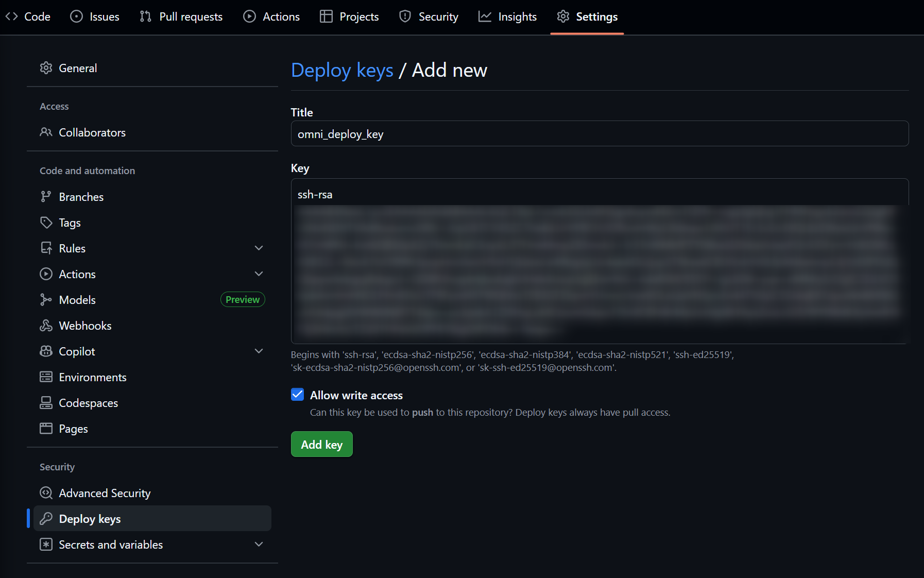Click the Secrets and variables asterisk icon

(46, 545)
